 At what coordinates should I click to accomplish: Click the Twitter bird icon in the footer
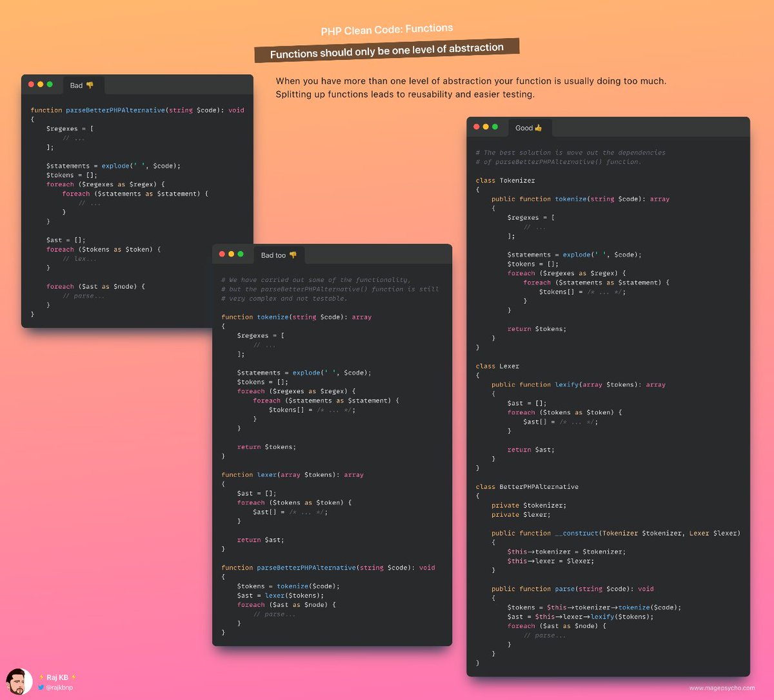[x=41, y=688]
